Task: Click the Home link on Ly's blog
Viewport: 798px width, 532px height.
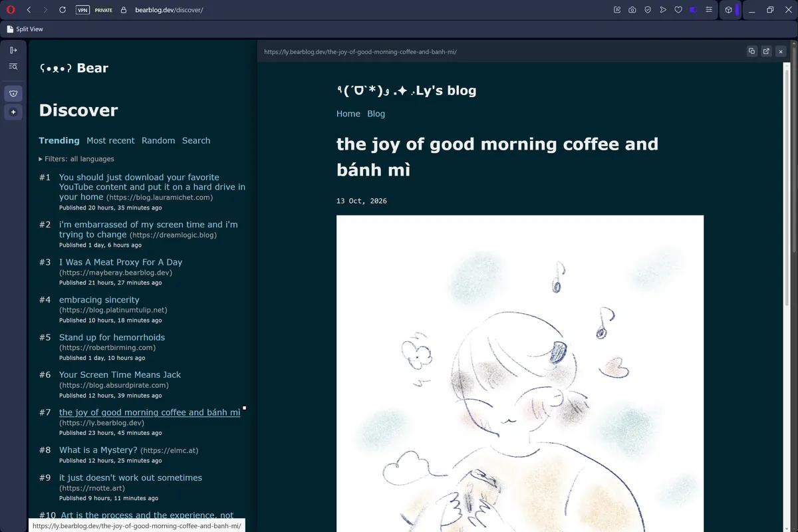Action: tap(348, 114)
